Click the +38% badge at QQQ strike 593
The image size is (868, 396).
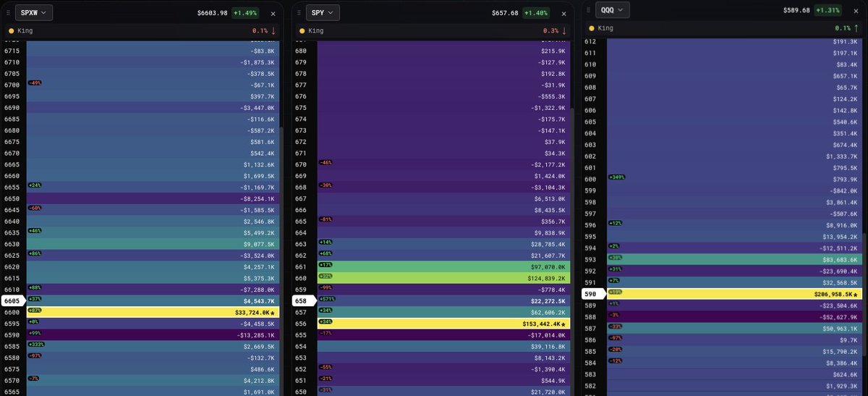click(x=616, y=258)
